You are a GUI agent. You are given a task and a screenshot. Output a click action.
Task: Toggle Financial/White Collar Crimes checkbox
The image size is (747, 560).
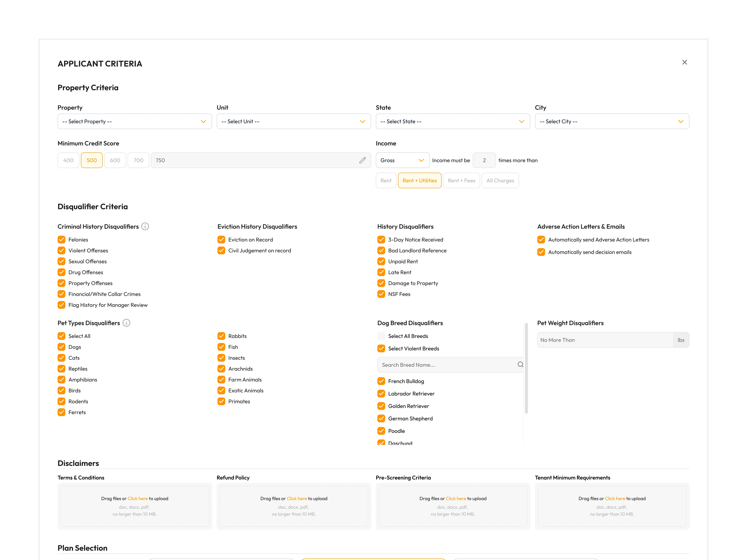61,294
